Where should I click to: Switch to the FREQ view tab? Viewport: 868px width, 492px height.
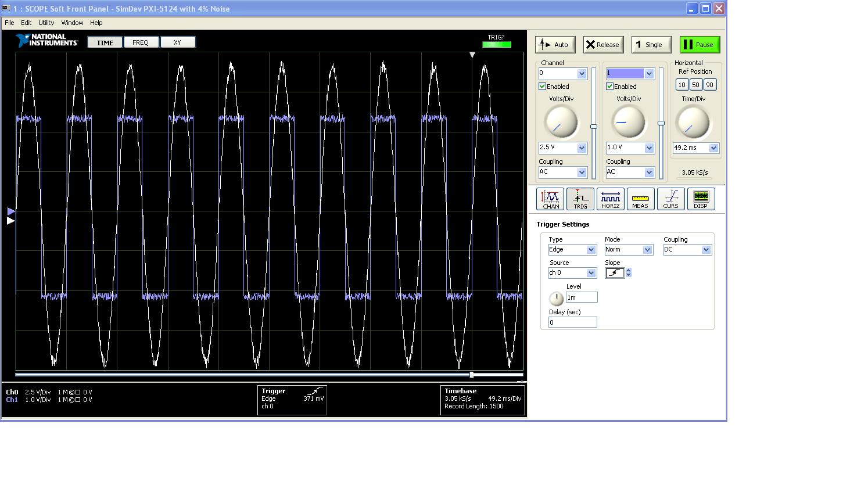tap(141, 42)
